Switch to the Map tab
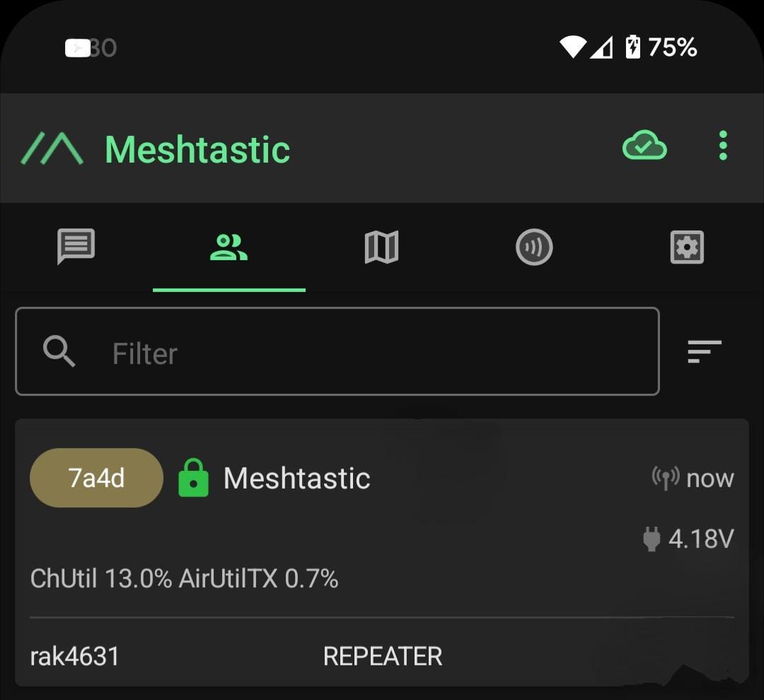764x700 pixels. (381, 247)
